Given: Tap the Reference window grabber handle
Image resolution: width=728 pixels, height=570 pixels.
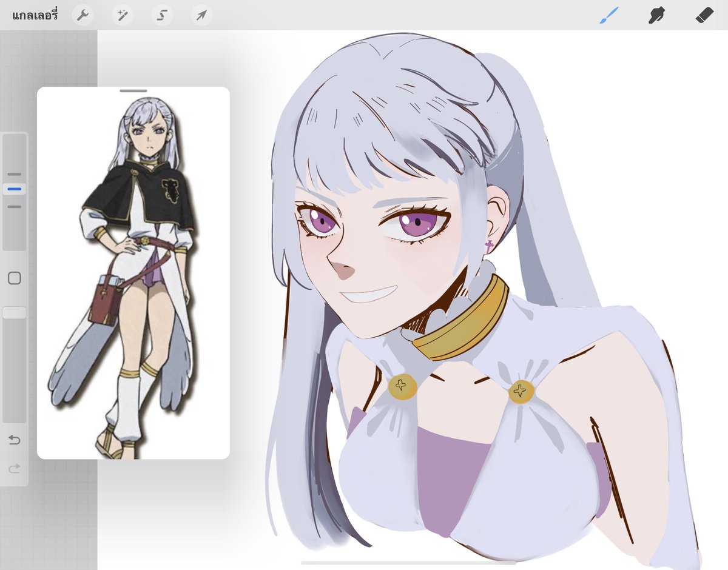Looking at the screenshot, I should 133,91.
